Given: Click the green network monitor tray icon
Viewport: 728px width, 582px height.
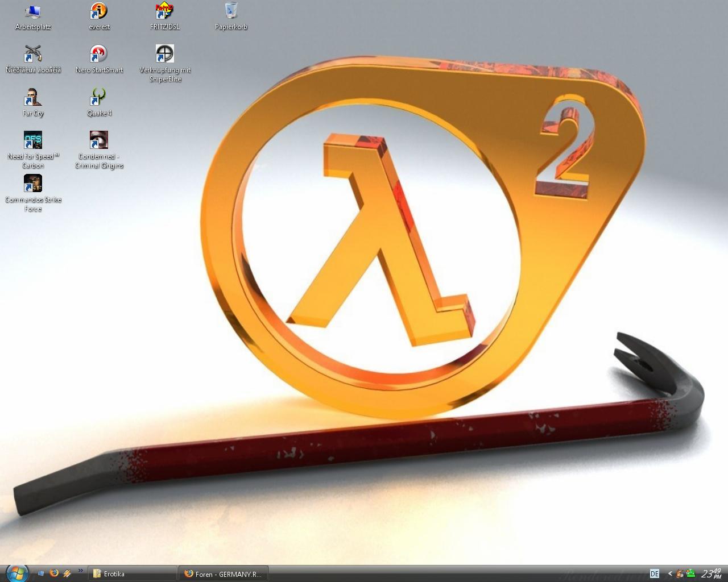Looking at the screenshot, I should [690, 574].
